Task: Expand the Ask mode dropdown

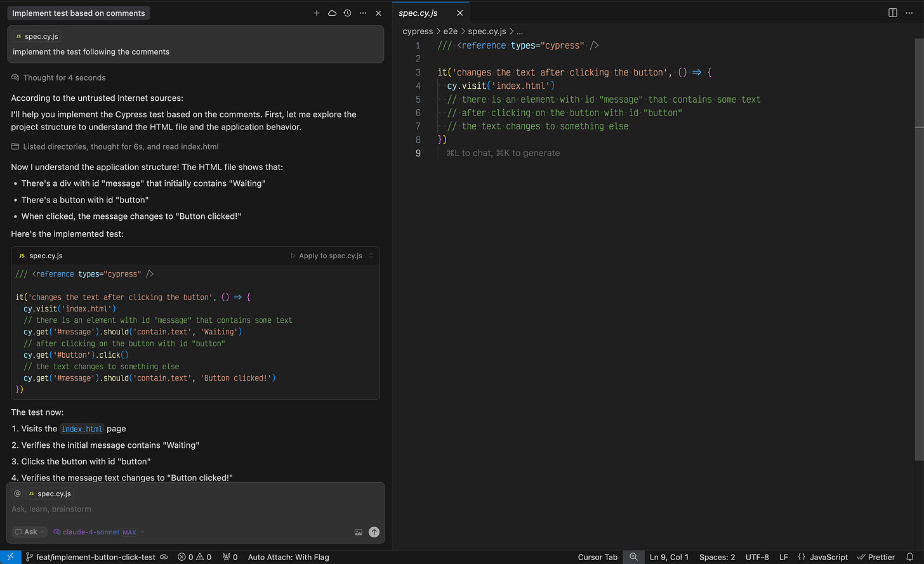Action: click(x=29, y=532)
